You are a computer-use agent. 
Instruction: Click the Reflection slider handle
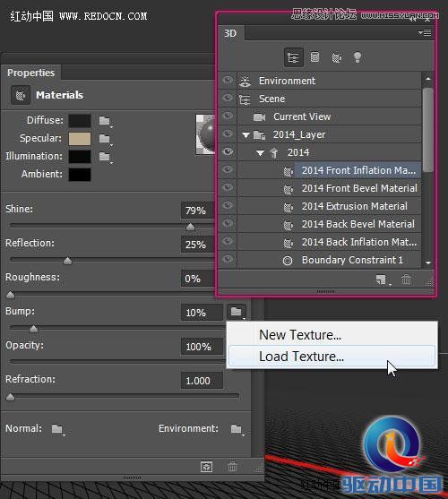click(x=67, y=261)
